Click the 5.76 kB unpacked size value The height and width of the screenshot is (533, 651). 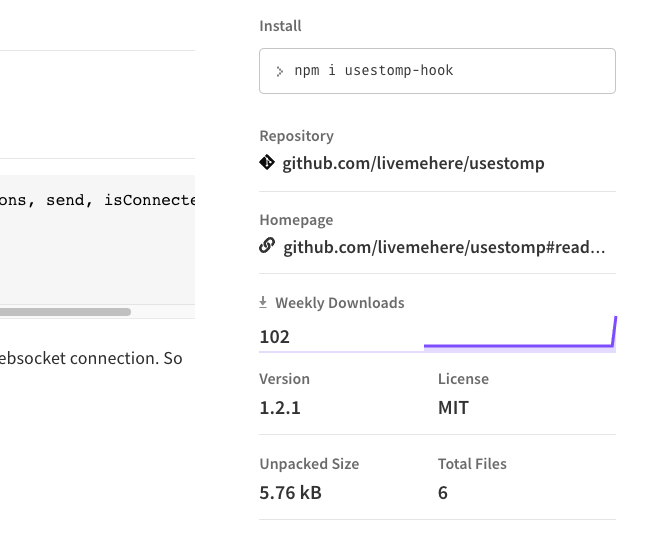291,493
